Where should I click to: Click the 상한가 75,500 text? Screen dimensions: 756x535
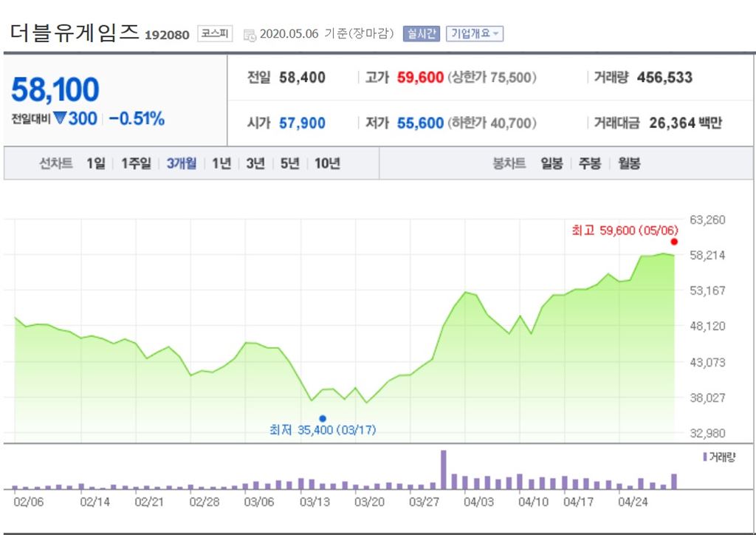pyautogui.click(x=492, y=77)
